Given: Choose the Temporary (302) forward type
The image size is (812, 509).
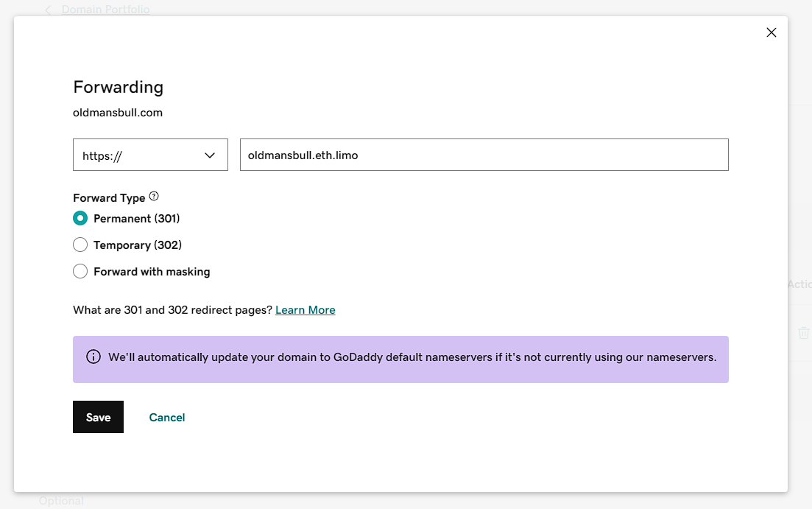Looking at the screenshot, I should pyautogui.click(x=80, y=245).
